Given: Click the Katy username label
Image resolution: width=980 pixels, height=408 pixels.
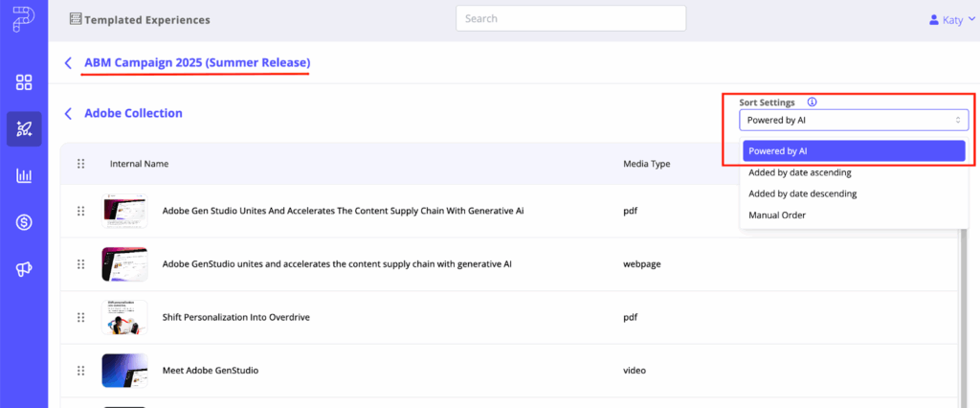Looking at the screenshot, I should coord(953,20).
